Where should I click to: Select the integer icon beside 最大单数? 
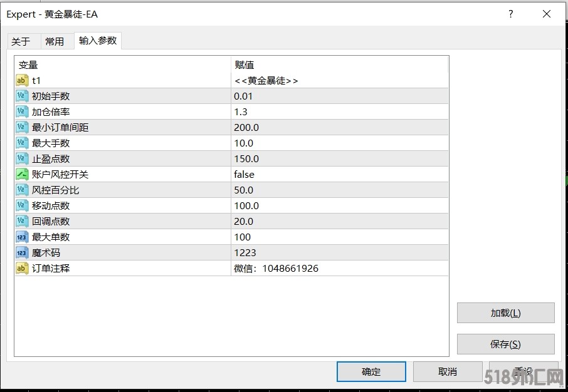(22, 237)
